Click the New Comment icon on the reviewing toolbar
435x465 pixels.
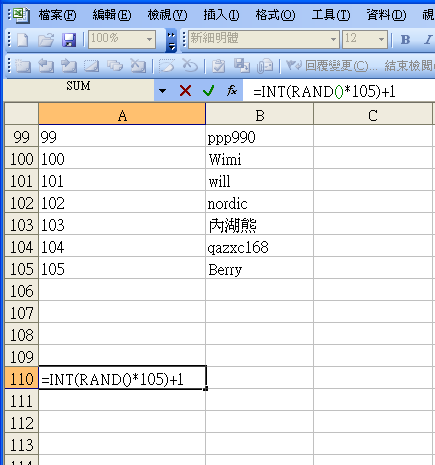coord(23,66)
